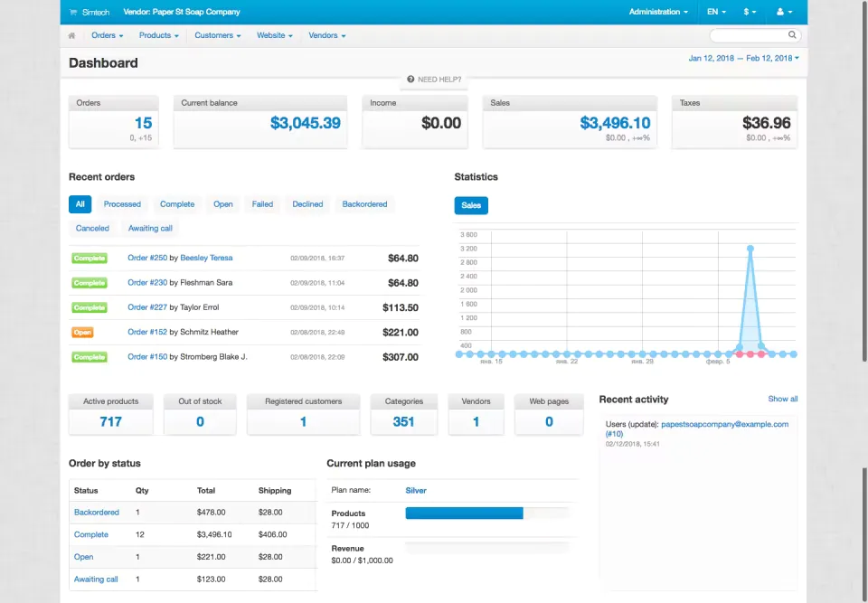Image resolution: width=868 pixels, height=603 pixels.
Task: Expand the Administration dropdown
Action: click(658, 13)
